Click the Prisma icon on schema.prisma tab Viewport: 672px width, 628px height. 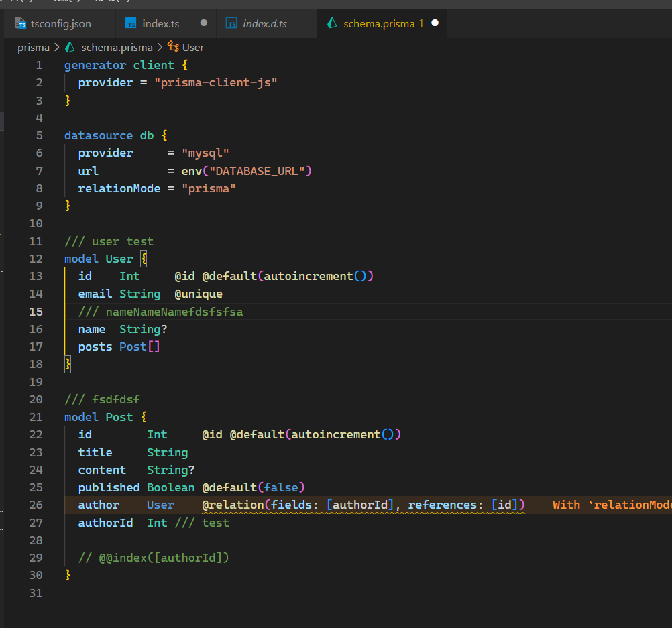point(331,23)
